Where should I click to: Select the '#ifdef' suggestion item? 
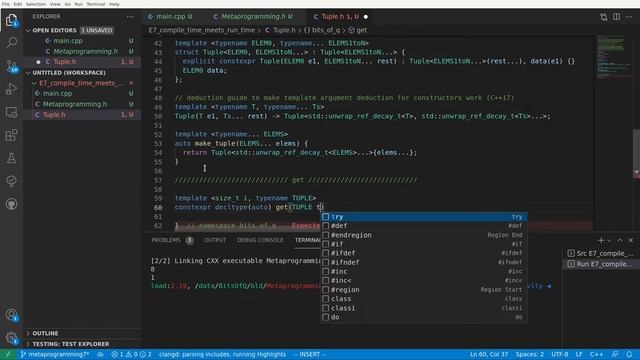423,253
